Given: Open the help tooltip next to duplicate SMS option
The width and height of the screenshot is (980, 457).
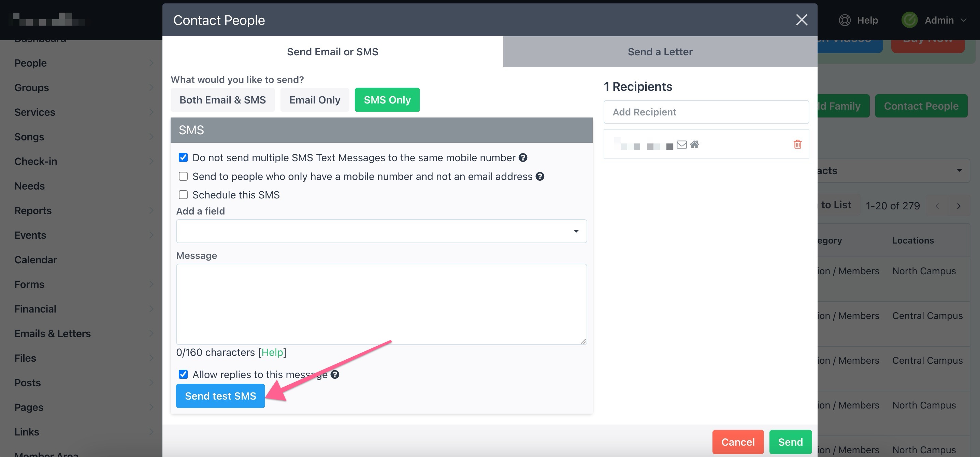Looking at the screenshot, I should coord(523,157).
